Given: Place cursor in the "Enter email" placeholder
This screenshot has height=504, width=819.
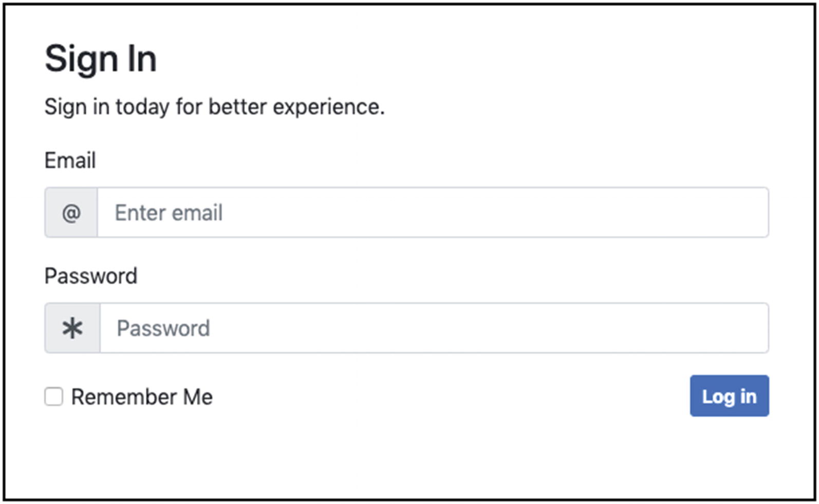Looking at the screenshot, I should (x=169, y=213).
